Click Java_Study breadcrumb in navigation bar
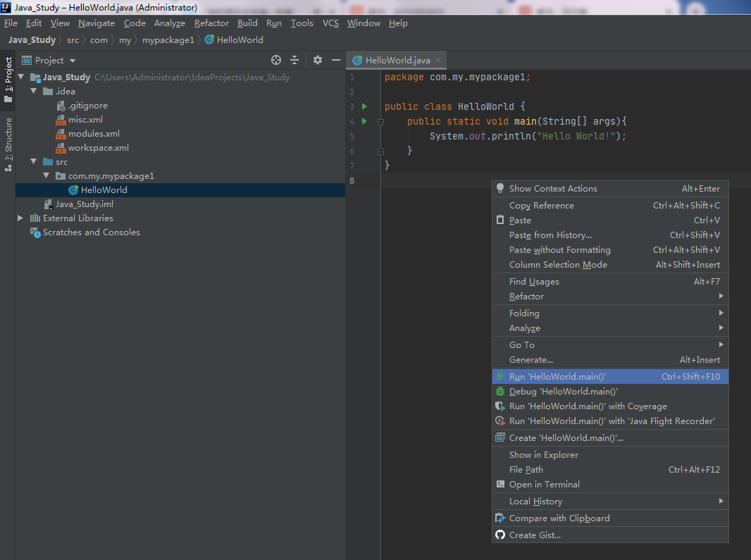Image resolution: width=751 pixels, height=560 pixels. [32, 39]
